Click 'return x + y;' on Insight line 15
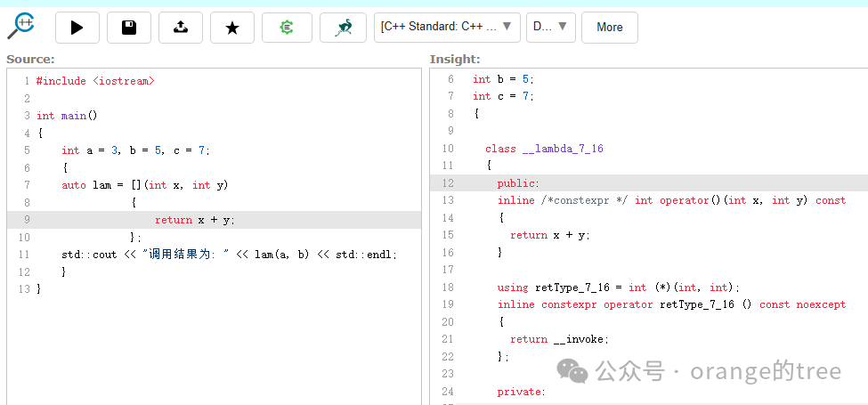This screenshot has width=868, height=405. tap(550, 235)
